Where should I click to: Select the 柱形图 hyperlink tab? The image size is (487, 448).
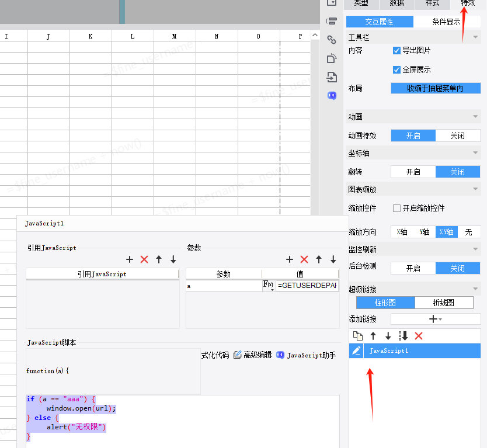(x=385, y=303)
